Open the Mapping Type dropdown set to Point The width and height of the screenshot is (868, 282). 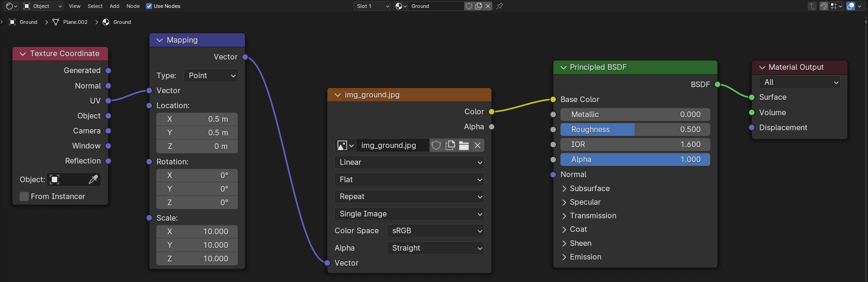pyautogui.click(x=210, y=75)
